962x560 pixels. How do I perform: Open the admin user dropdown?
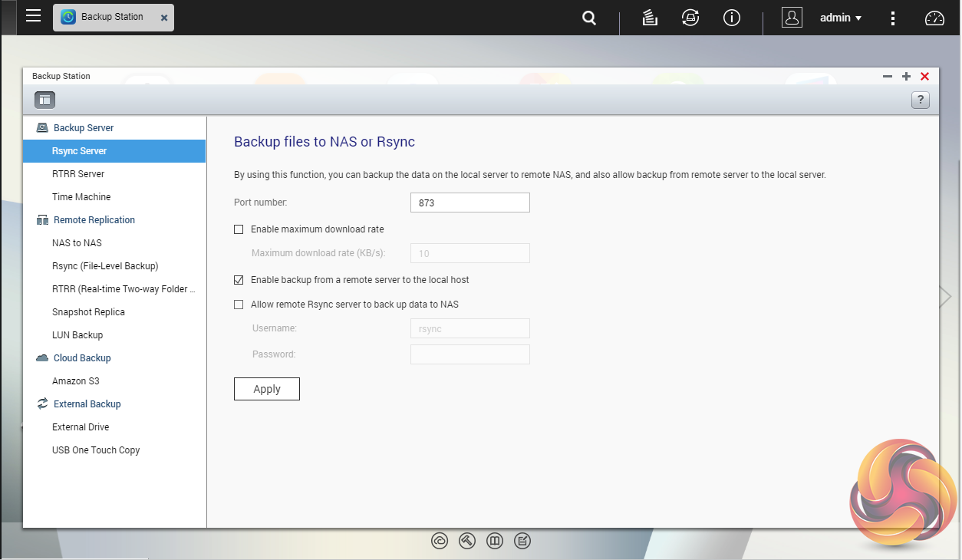(x=841, y=18)
